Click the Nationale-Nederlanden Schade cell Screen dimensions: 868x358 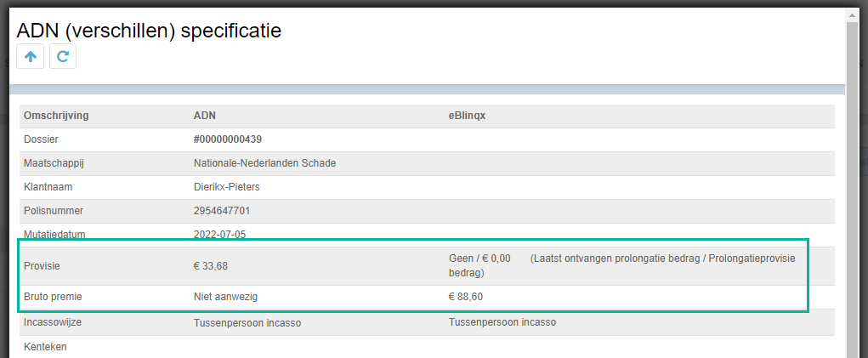pos(264,164)
